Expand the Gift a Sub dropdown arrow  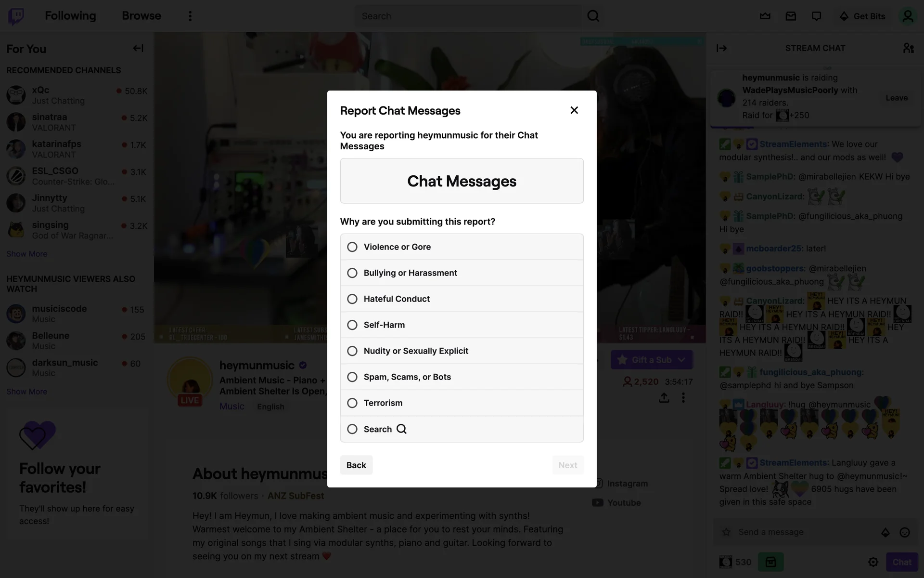681,360
